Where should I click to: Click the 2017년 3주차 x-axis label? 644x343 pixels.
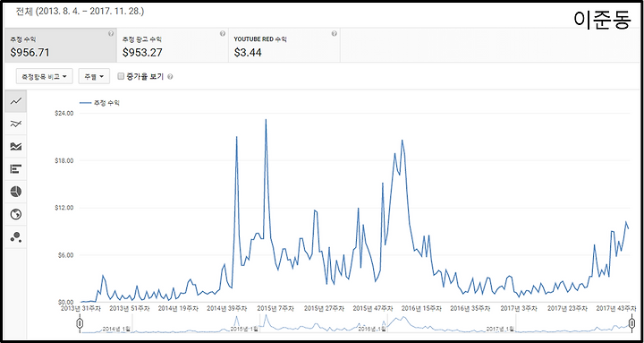pyautogui.click(x=518, y=308)
